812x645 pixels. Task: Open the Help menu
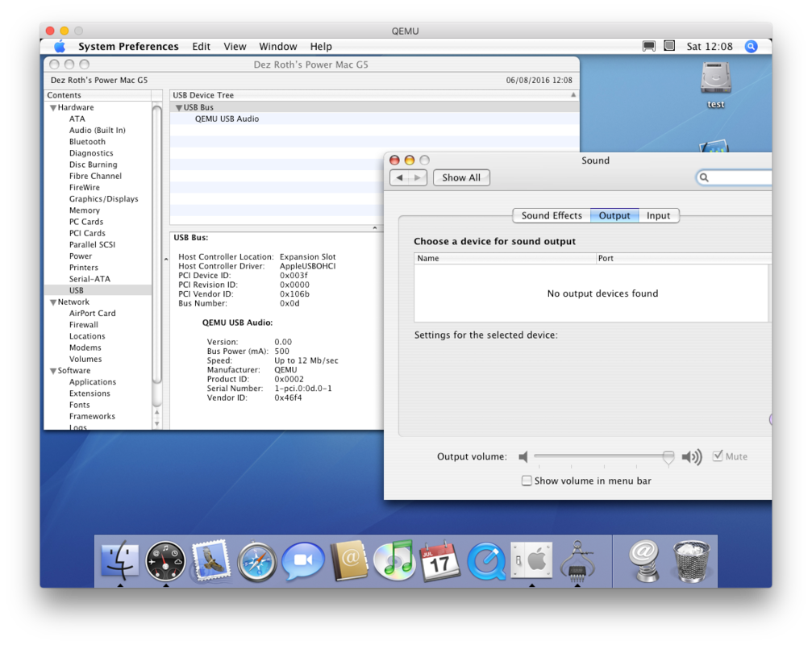(x=321, y=47)
